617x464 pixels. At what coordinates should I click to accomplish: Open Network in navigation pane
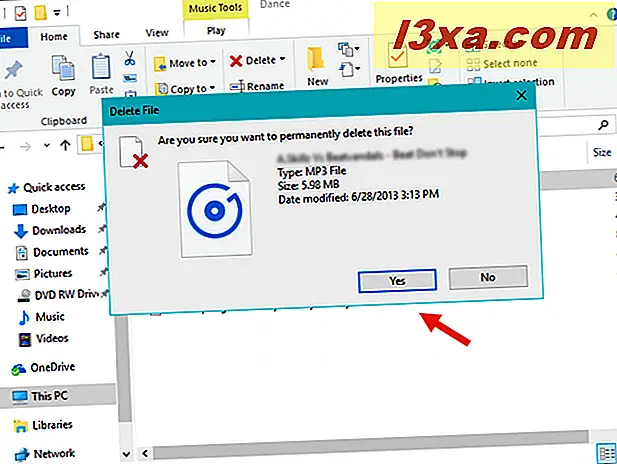pos(45,454)
